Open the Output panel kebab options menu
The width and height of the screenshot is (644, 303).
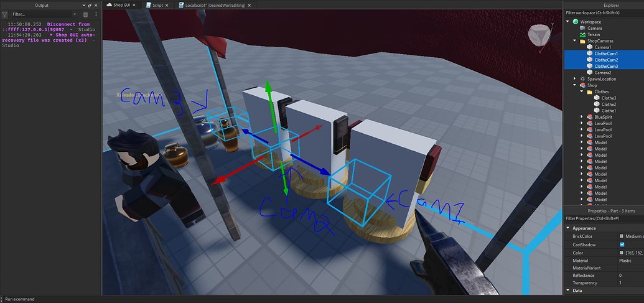[96, 14]
